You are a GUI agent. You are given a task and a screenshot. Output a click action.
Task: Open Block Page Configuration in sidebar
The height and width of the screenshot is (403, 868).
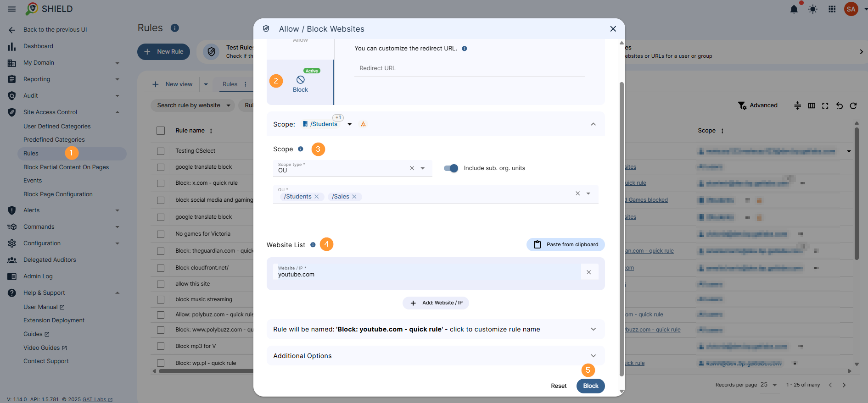[x=58, y=194]
